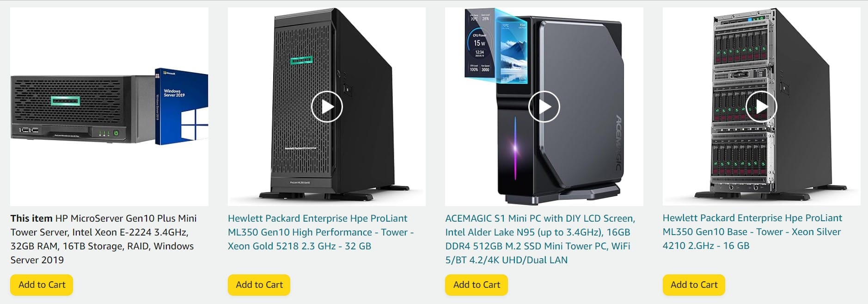Add HP MicroServer Gen10 Plus to cart

point(42,285)
